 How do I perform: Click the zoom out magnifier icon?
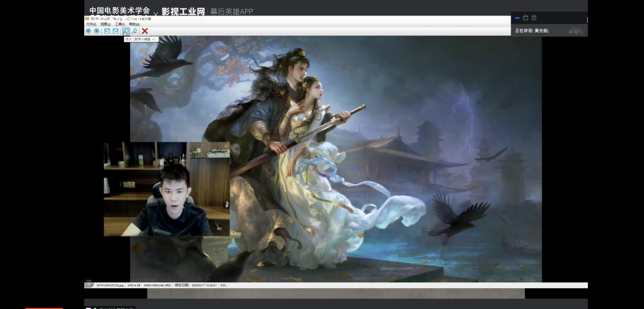135,31
